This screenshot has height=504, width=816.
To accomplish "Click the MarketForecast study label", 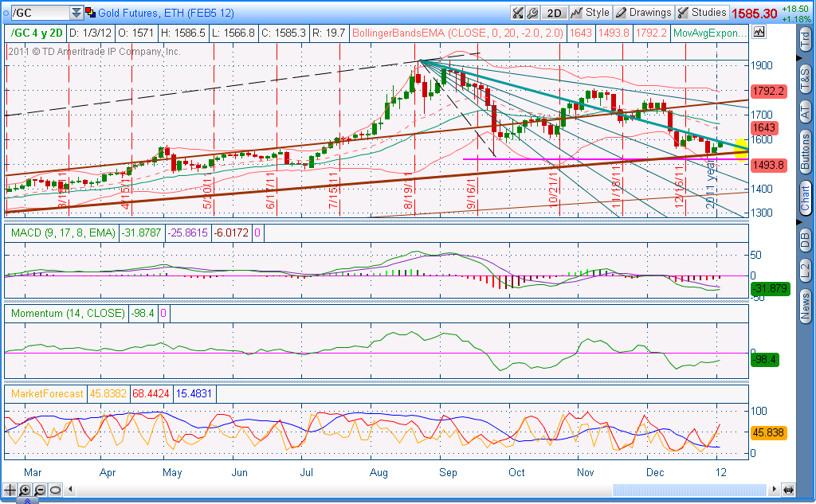I will point(47,394).
